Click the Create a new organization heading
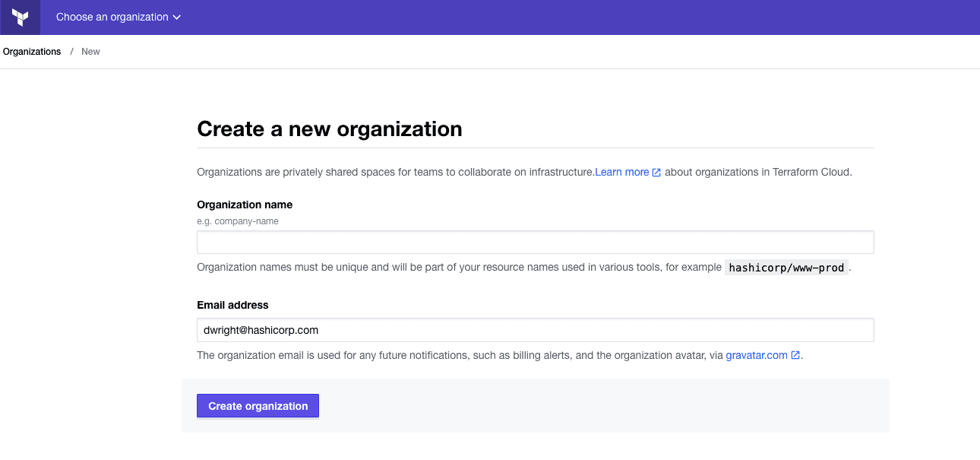 point(329,128)
